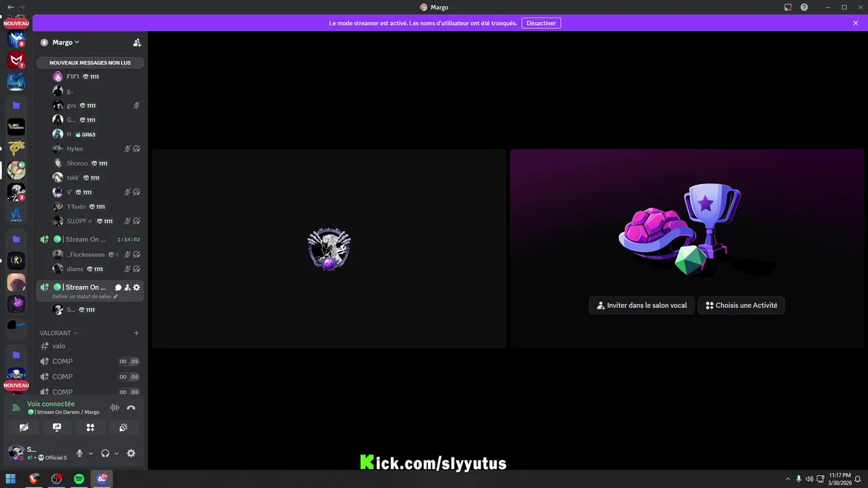Click Définir un statut de salon

point(85,296)
